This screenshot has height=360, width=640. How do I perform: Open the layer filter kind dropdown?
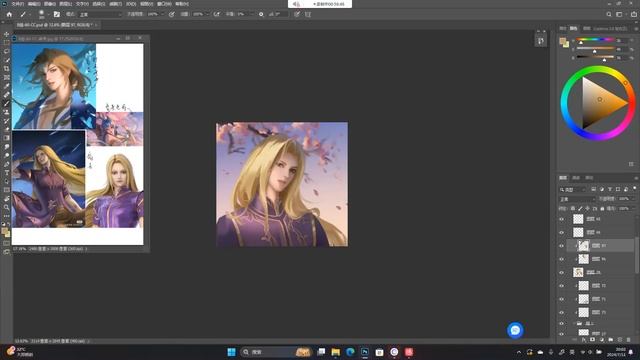click(572, 189)
